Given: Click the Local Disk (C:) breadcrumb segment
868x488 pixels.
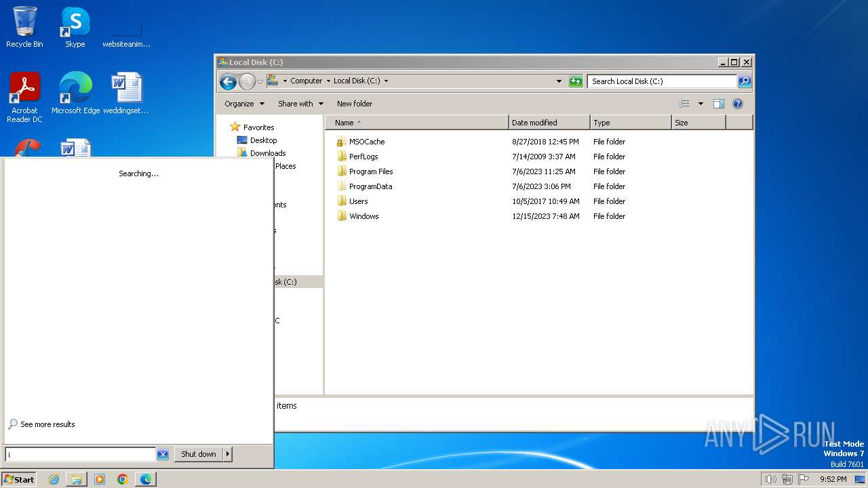Looking at the screenshot, I should (357, 81).
